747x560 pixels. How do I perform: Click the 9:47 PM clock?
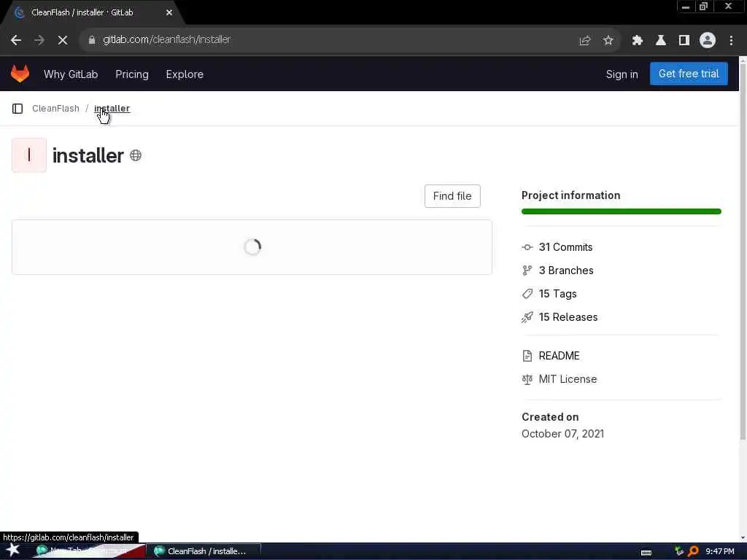pyautogui.click(x=720, y=551)
